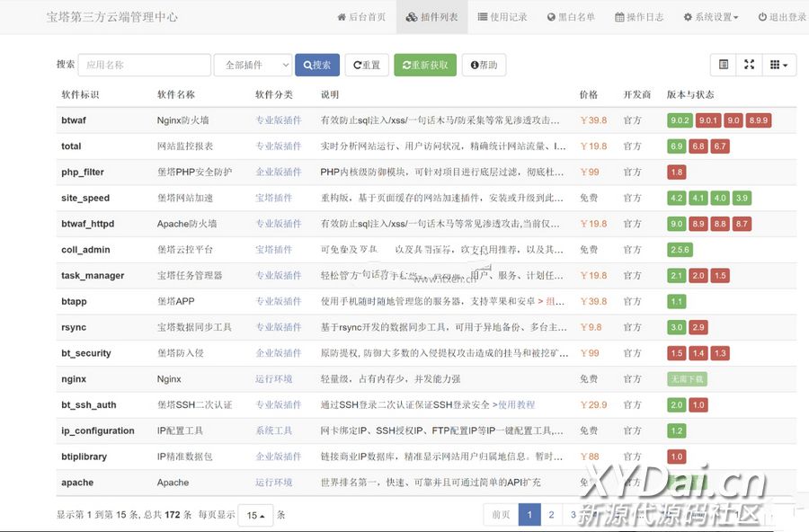809x532 pixels.
Task: Click the 专业版插件 category link for btwaf
Action: tap(278, 120)
